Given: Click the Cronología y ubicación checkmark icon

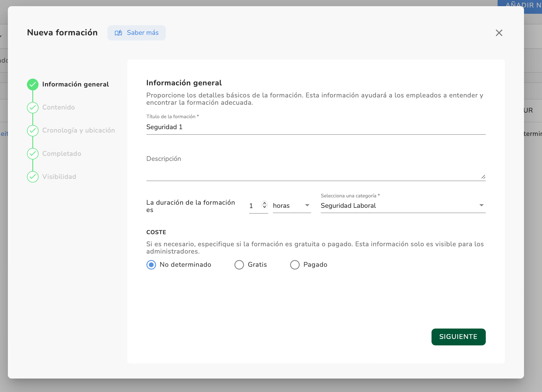Looking at the screenshot, I should pos(33,131).
